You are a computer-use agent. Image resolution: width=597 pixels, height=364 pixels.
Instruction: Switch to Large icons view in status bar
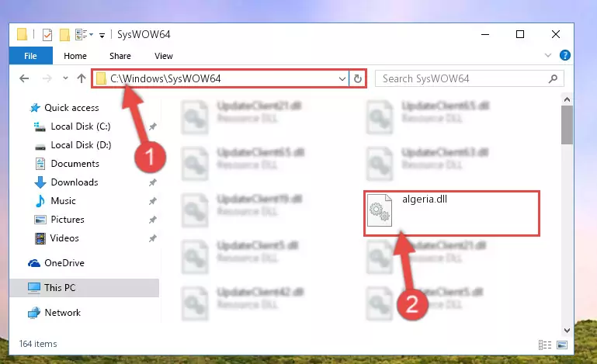tap(562, 345)
